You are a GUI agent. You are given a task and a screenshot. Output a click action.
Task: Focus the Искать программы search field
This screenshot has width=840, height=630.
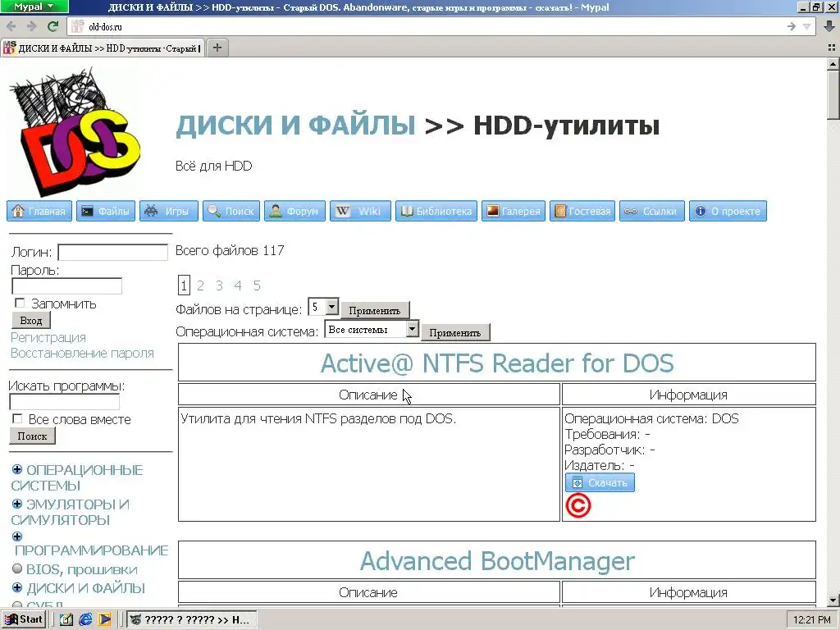tap(64, 402)
